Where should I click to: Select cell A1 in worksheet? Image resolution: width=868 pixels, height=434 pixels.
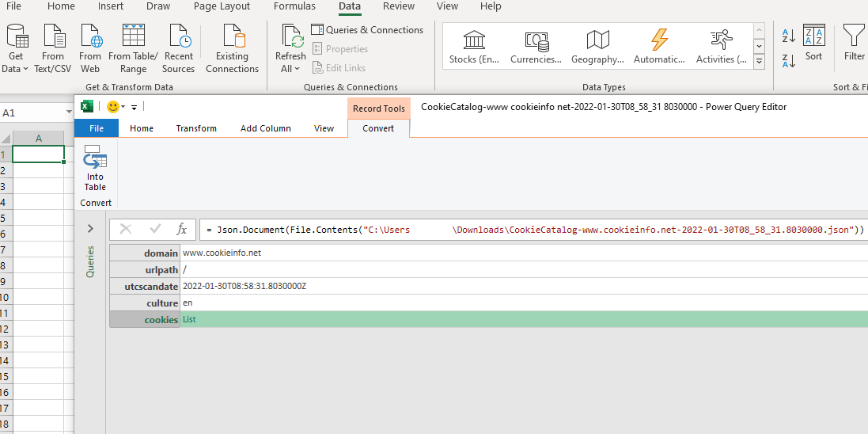pos(38,154)
